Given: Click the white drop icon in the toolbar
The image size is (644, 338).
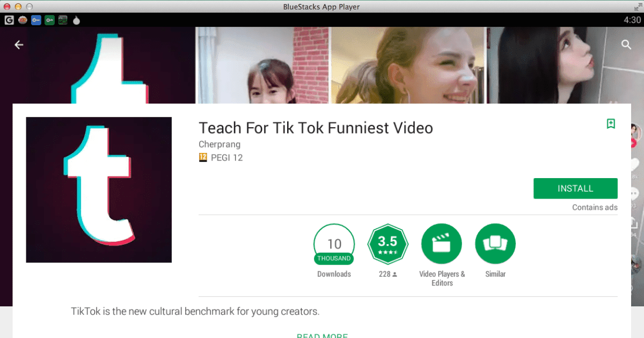Looking at the screenshot, I should tap(76, 20).
